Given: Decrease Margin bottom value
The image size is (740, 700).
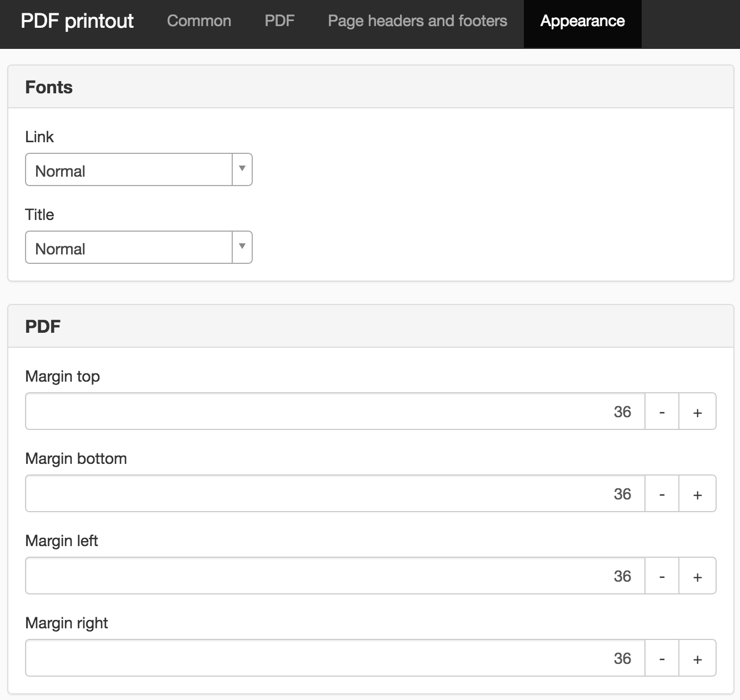Looking at the screenshot, I should (x=662, y=494).
